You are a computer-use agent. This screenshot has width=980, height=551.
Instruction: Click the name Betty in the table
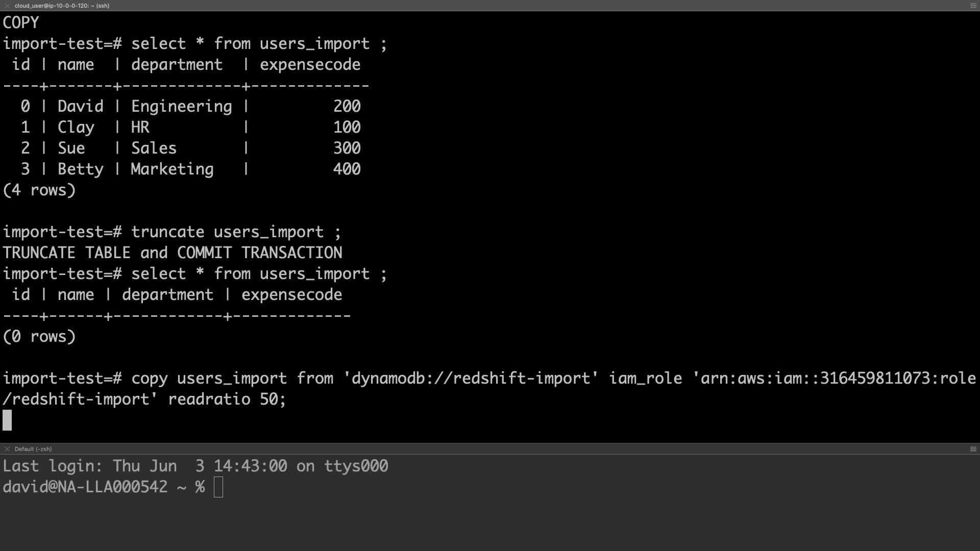(x=80, y=169)
